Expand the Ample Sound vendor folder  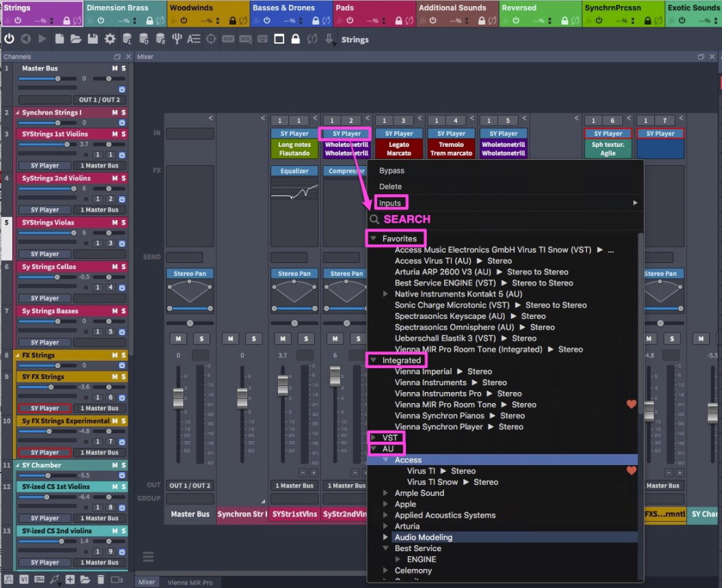(385, 492)
